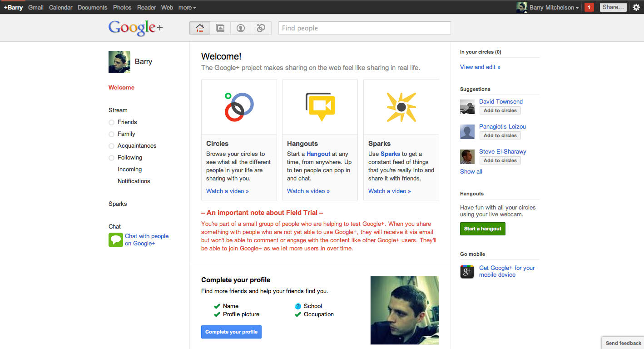Open Web from the top bar
Image resolution: width=644 pixels, height=349 pixels.
coord(167,7)
